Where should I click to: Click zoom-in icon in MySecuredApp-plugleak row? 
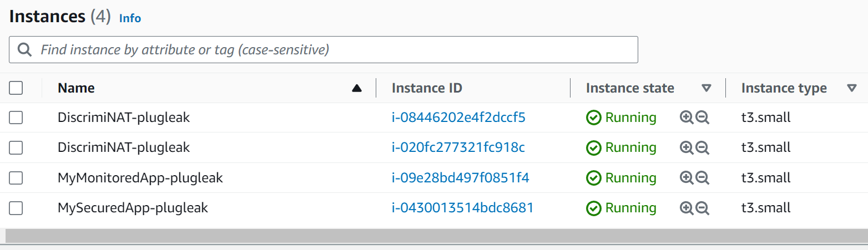coord(687,208)
